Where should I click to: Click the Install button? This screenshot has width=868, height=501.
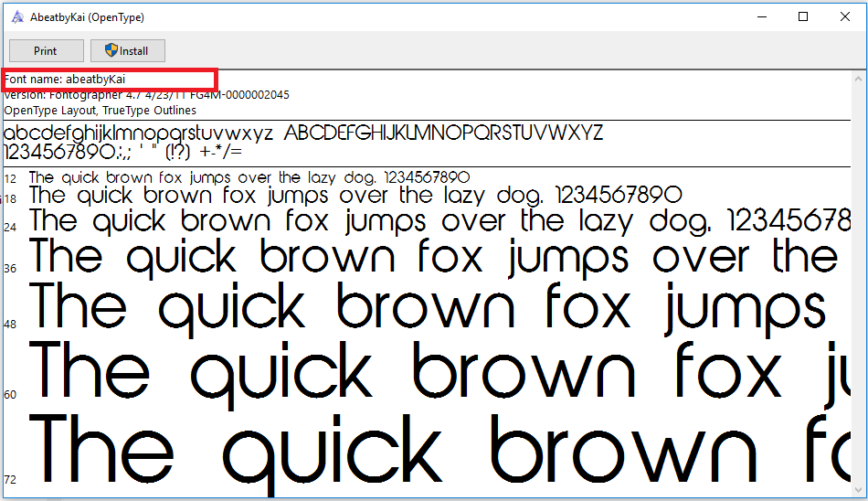pyautogui.click(x=128, y=51)
